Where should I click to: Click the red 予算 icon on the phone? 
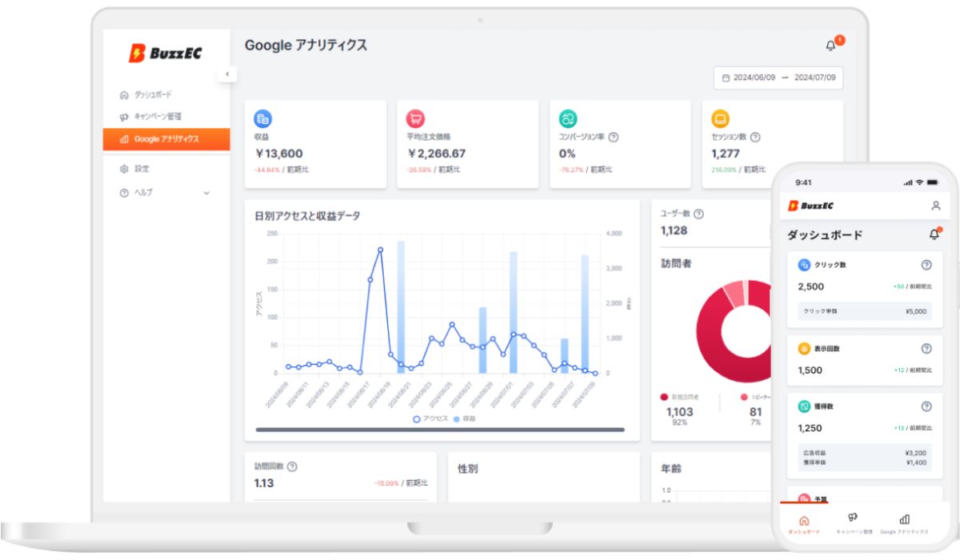coord(804,498)
